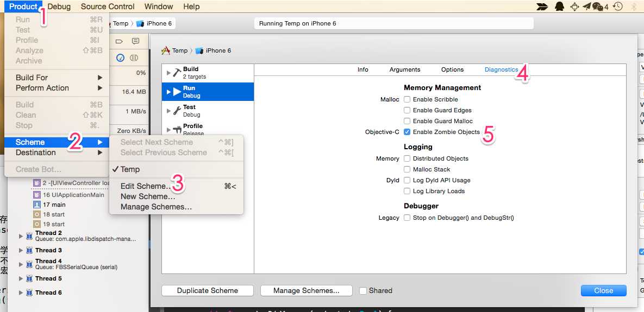Open the Window menu
Viewport: 644px width, 312px height.
click(159, 7)
